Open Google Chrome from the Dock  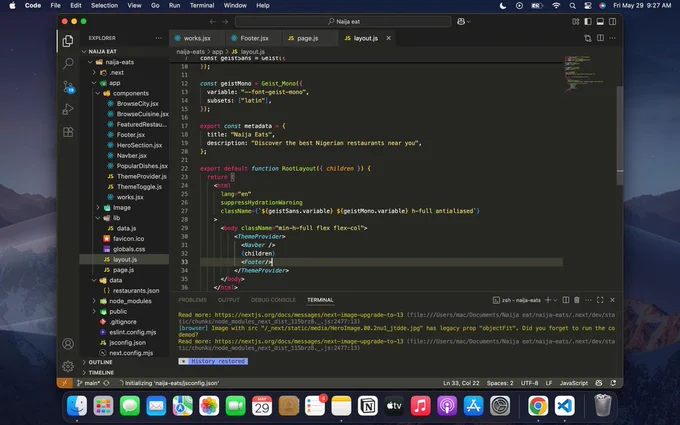coord(538,406)
